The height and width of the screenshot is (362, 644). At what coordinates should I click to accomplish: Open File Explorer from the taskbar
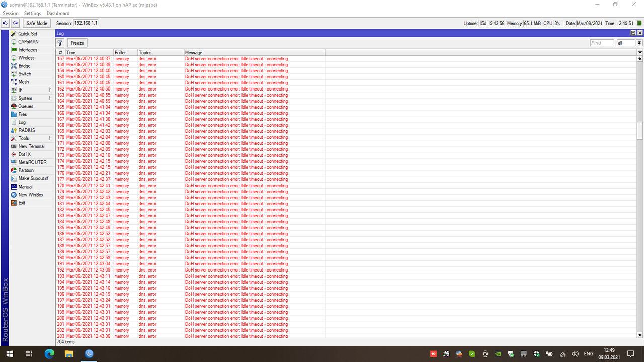[68, 354]
